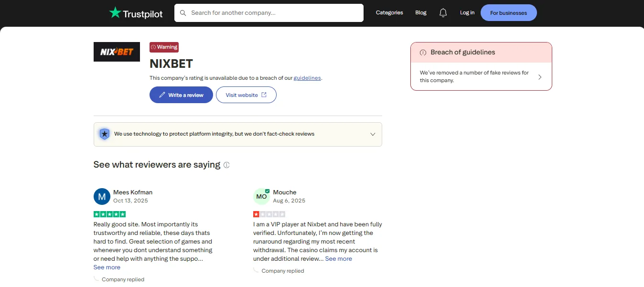
Task: Click info icon beside reviewers heading
Action: (x=226, y=165)
